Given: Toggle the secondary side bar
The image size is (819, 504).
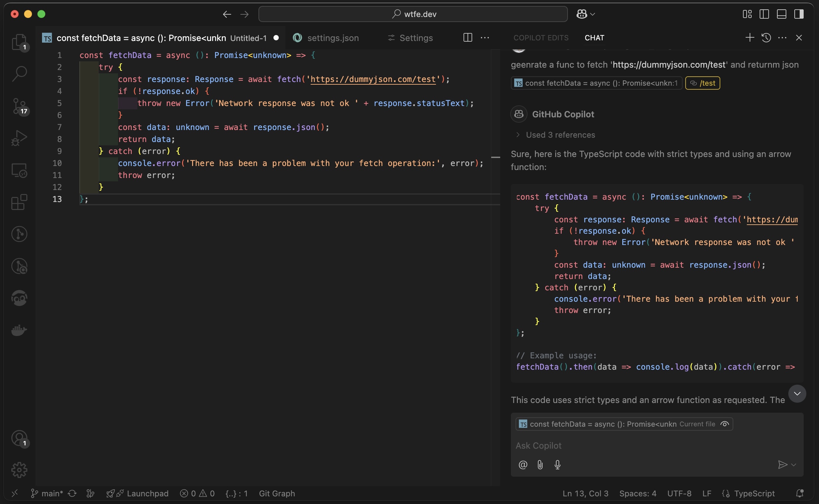Looking at the screenshot, I should (799, 14).
